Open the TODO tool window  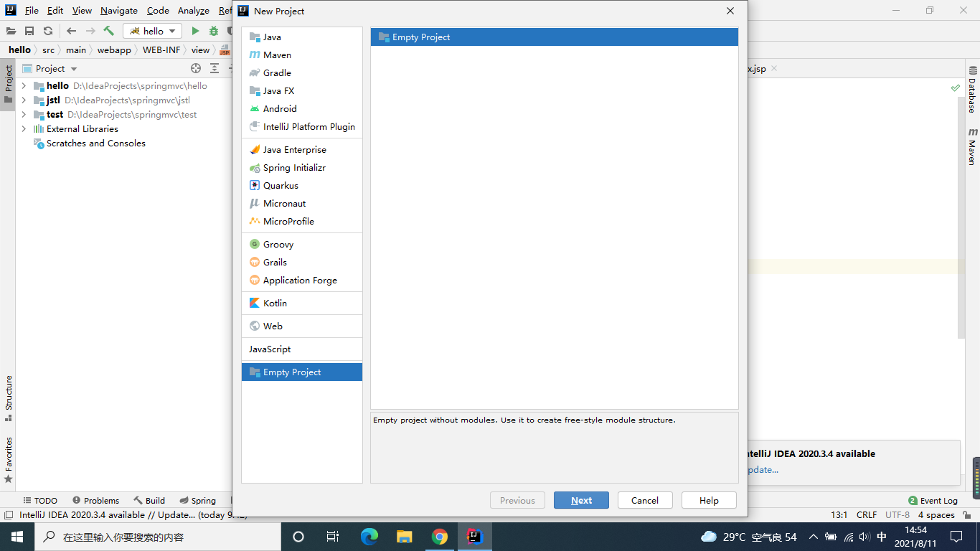pyautogui.click(x=40, y=501)
